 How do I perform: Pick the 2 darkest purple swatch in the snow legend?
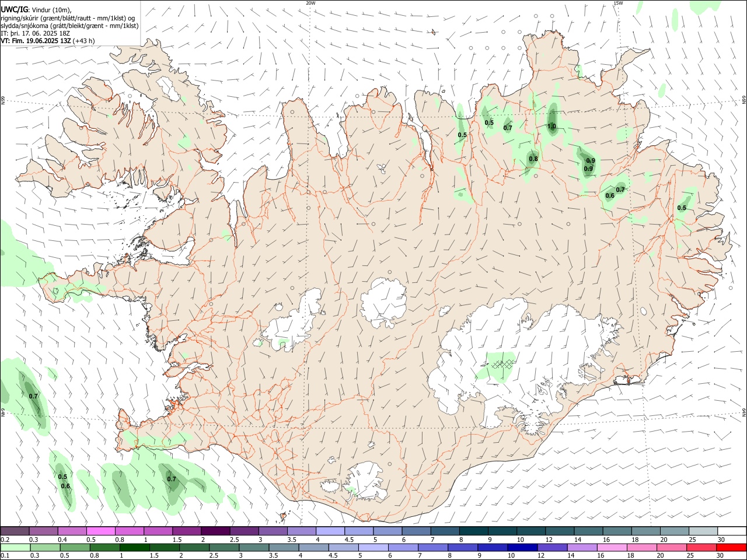point(215,531)
